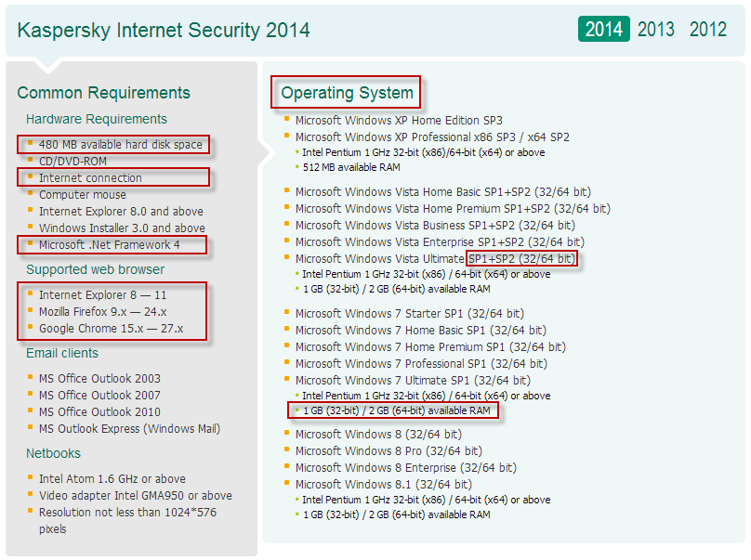
Task: Click 'Microsoft Windows XP Professional x86 SP3' line
Action: point(432,137)
